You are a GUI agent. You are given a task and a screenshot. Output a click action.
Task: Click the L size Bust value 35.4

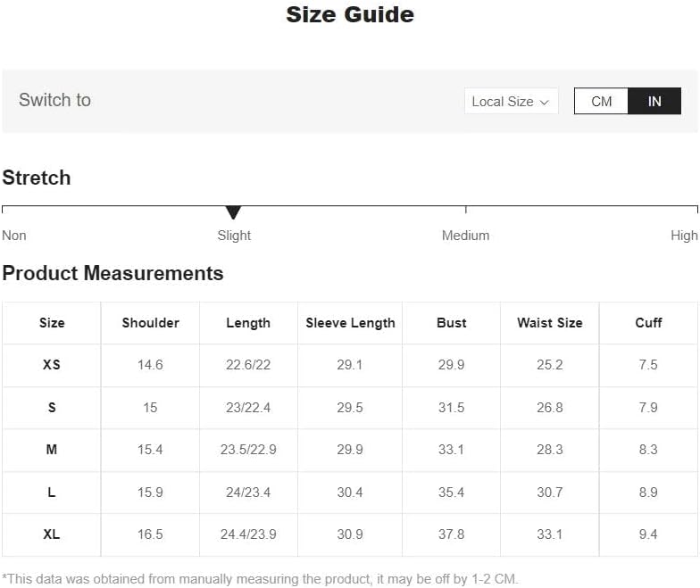click(x=451, y=493)
